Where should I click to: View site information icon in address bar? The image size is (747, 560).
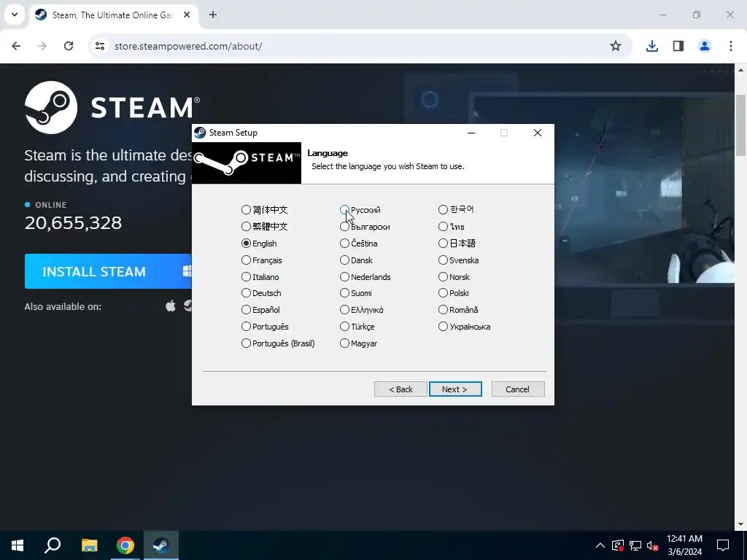pos(99,46)
